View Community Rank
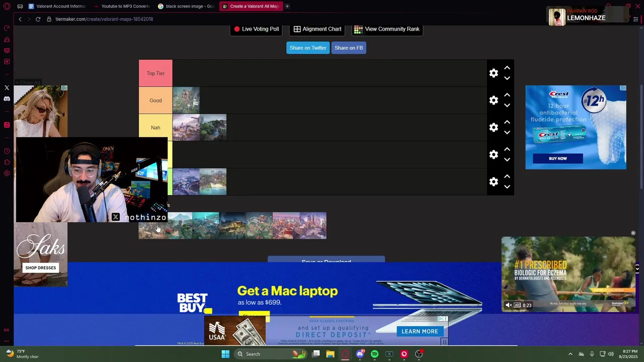Screen dimensions: 644x362 pyautogui.click(x=387, y=29)
